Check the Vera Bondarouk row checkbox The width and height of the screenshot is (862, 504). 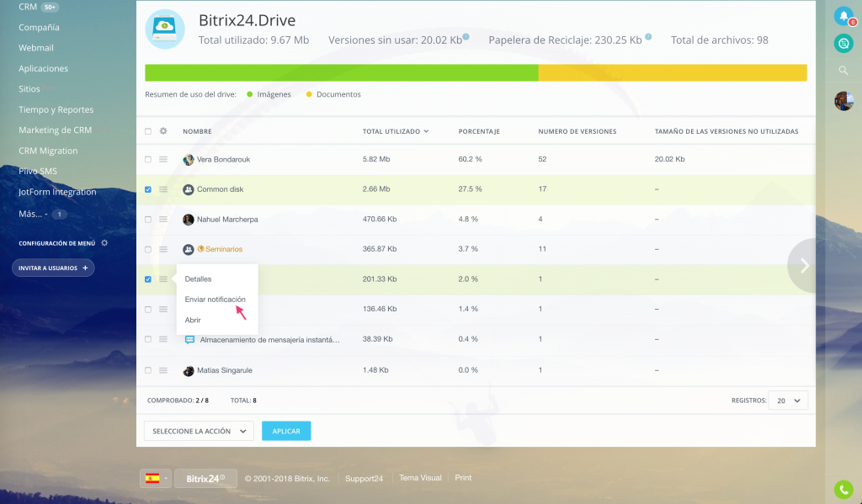[148, 159]
